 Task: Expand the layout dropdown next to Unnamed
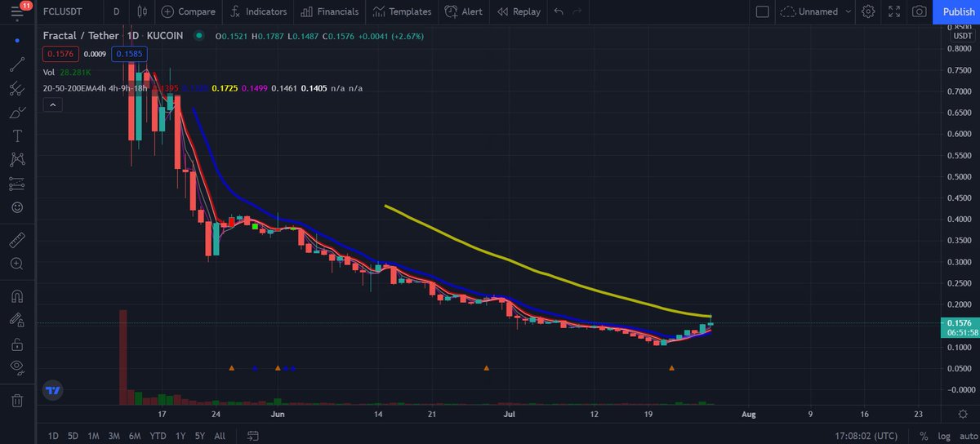click(849, 11)
